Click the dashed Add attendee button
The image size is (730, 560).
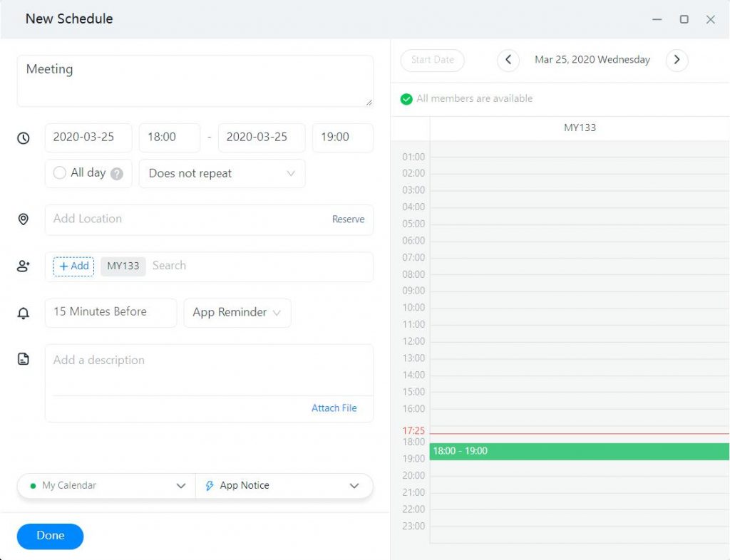click(73, 266)
